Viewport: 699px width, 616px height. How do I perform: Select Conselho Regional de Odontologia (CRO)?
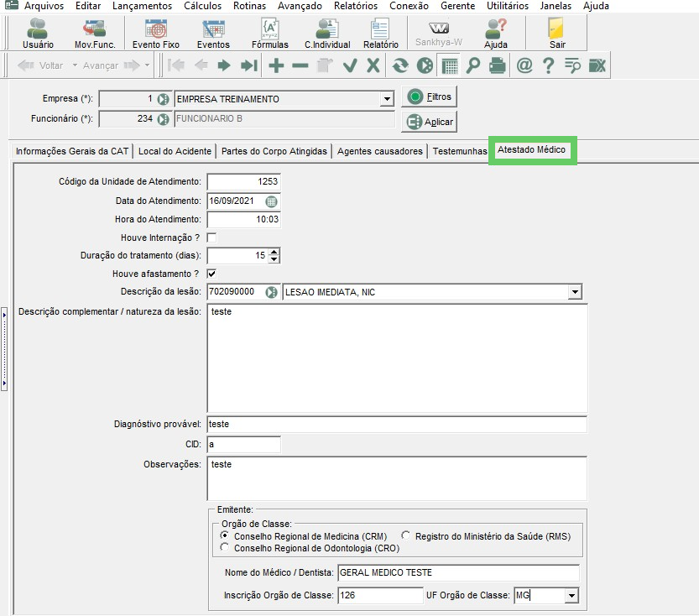(225, 547)
